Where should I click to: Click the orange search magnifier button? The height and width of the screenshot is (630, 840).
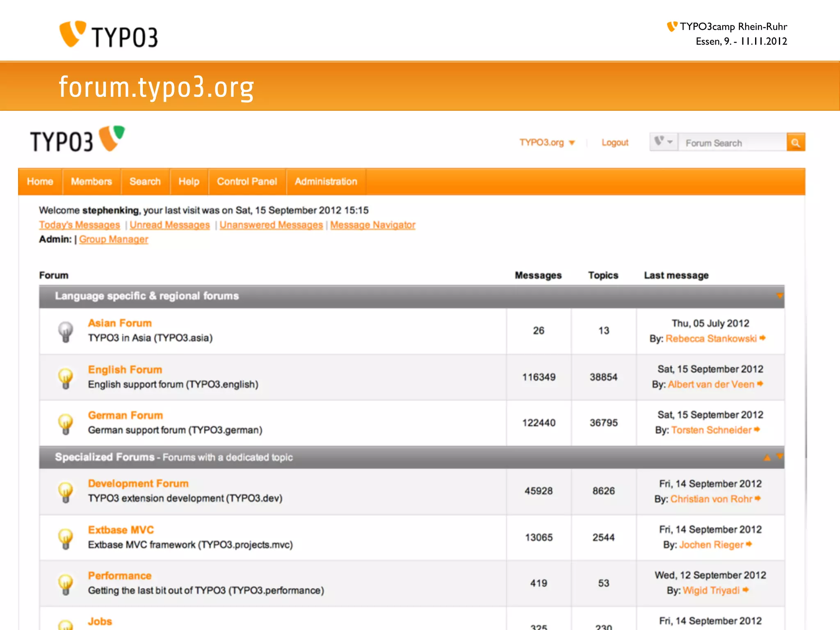coord(795,142)
